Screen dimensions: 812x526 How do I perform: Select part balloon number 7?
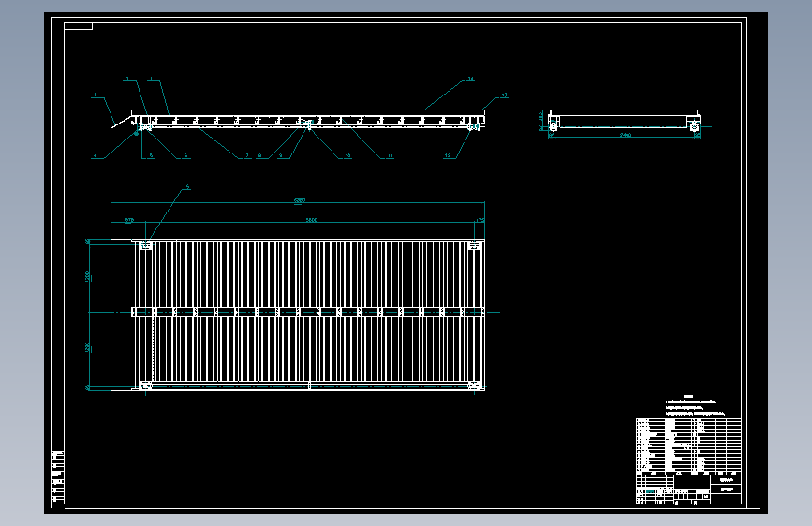point(246,155)
